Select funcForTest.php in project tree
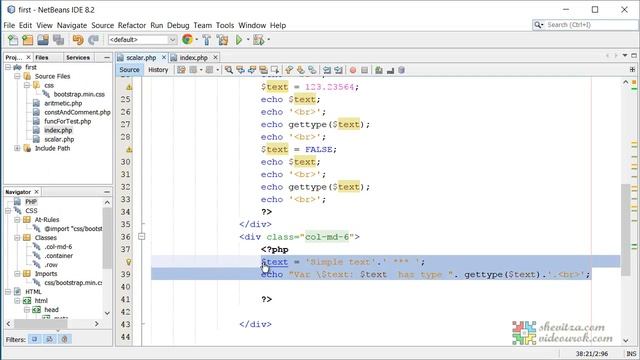640x360 pixels. pyautogui.click(x=67, y=121)
